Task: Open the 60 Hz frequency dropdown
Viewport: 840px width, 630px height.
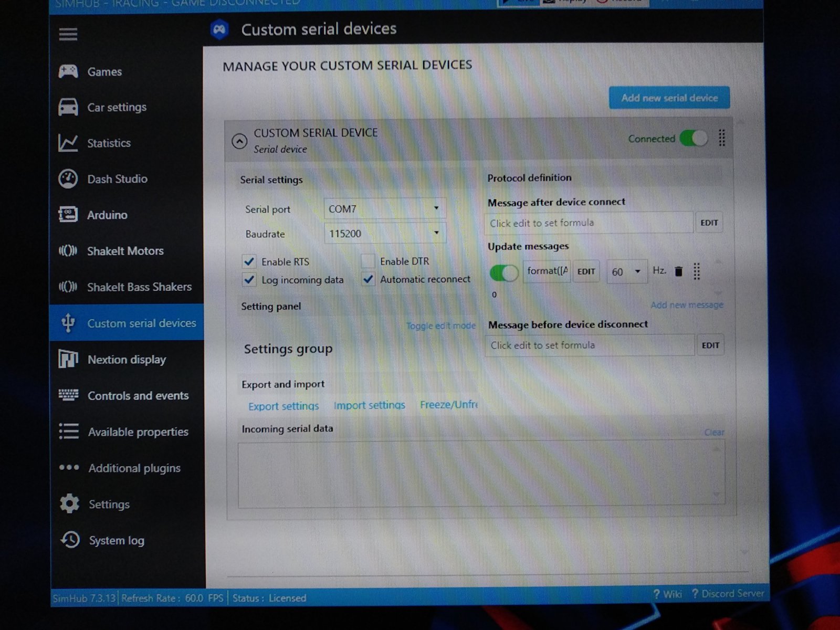Action: [x=627, y=271]
